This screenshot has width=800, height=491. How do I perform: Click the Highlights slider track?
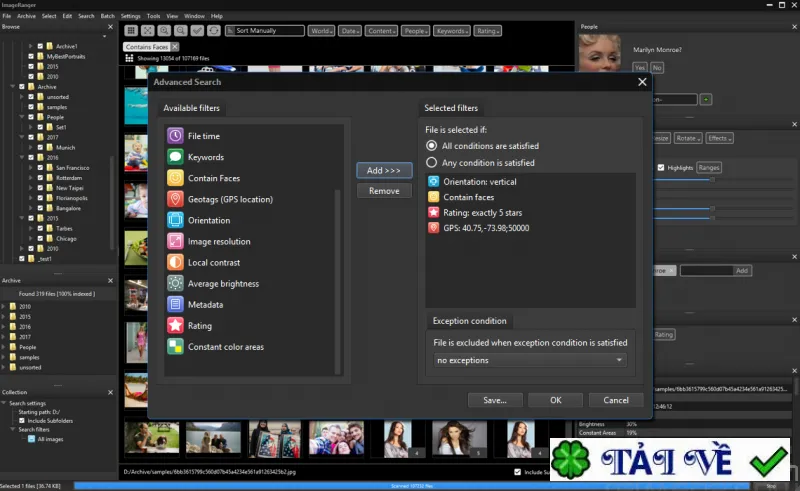point(684,180)
